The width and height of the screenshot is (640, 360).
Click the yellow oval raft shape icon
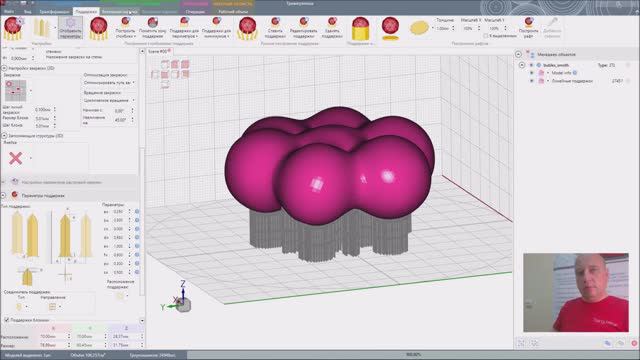click(419, 28)
